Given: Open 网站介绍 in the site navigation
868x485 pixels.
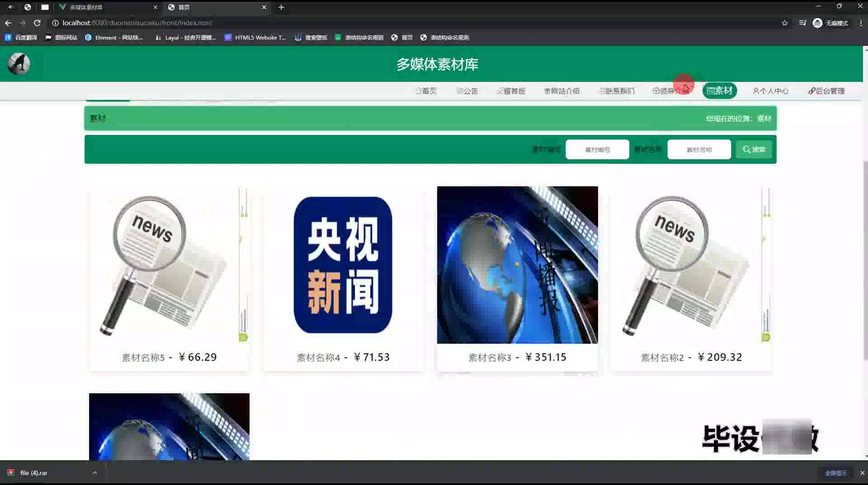Looking at the screenshot, I should [561, 91].
